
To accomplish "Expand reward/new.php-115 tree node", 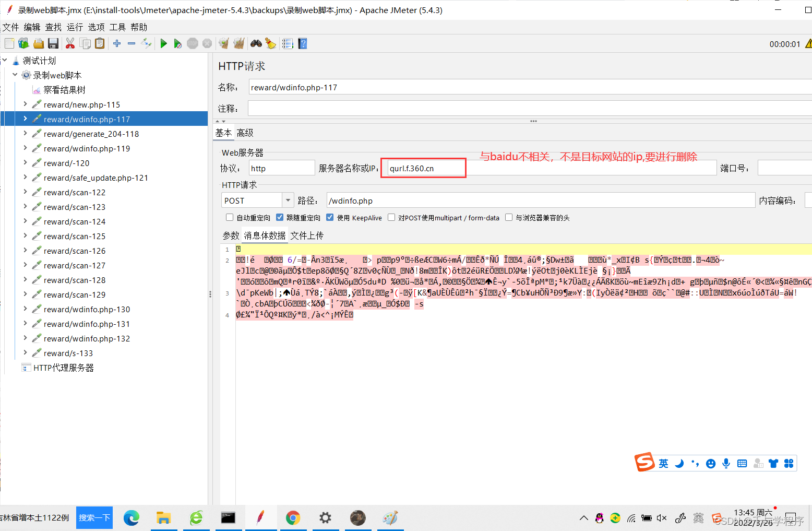I will point(25,104).
